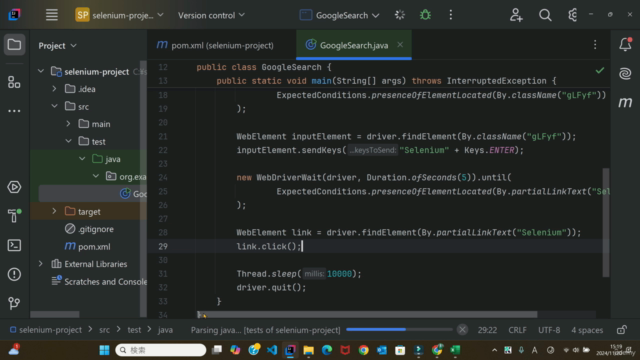Expand External Libraries node
640x360 pixels.
pyautogui.click(x=40, y=264)
